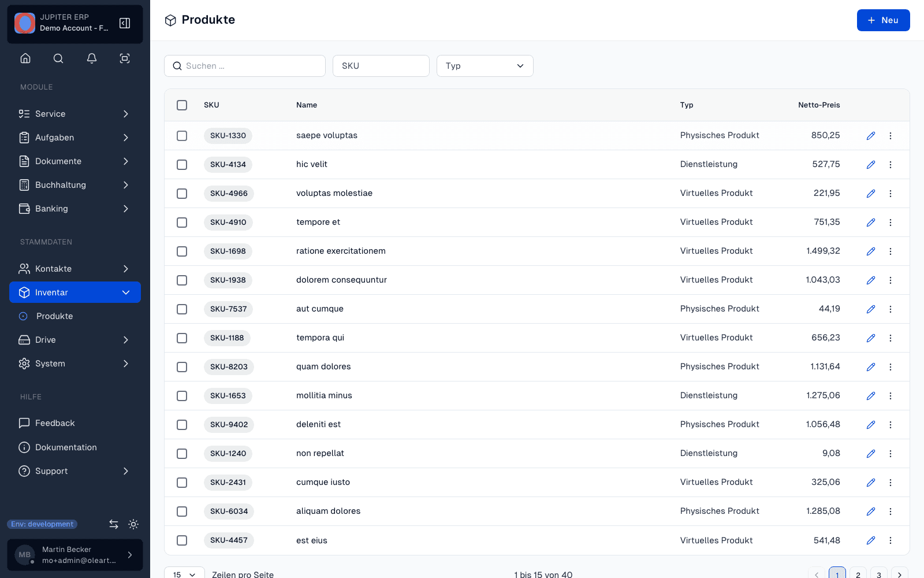Tick checkbox for quam dolores

(x=182, y=367)
